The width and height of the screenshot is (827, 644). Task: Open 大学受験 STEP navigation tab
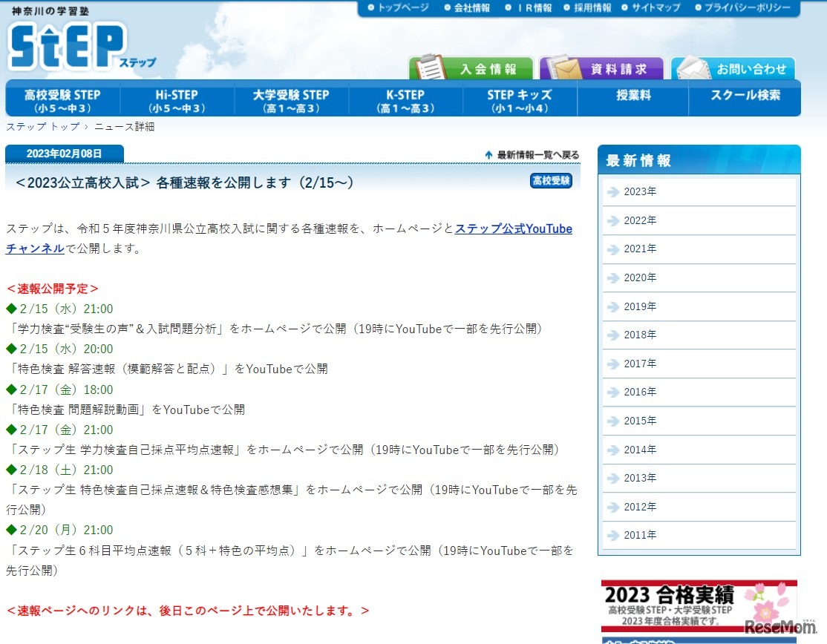[291, 100]
